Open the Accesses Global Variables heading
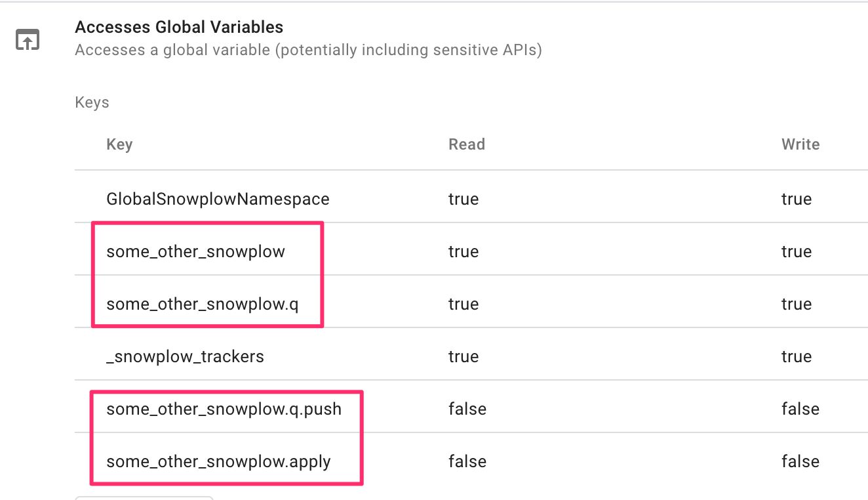This screenshot has width=868, height=500. tap(179, 28)
